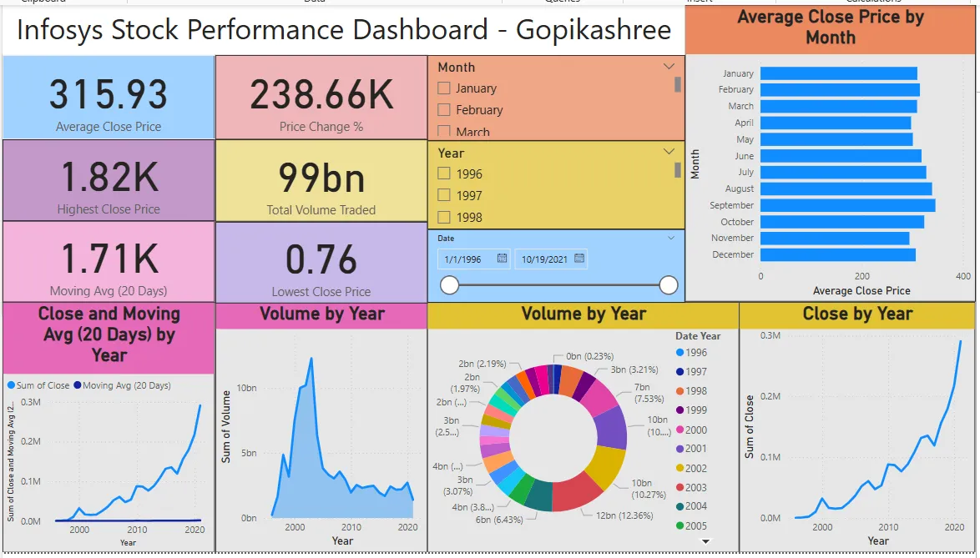
Task: Select the December bar in month chart
Action: pyautogui.click(x=838, y=254)
